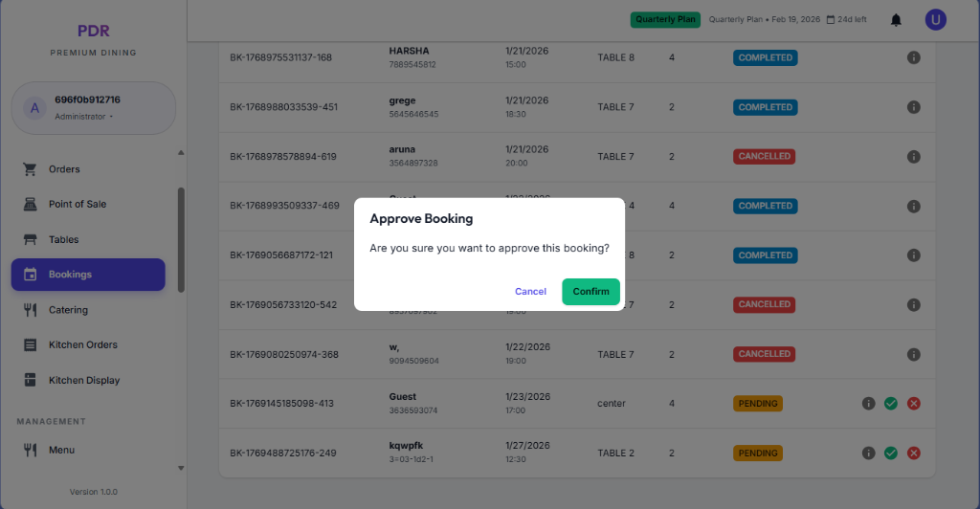Expand the Administrator role dropdown
This screenshot has width=980, height=509.
111,117
